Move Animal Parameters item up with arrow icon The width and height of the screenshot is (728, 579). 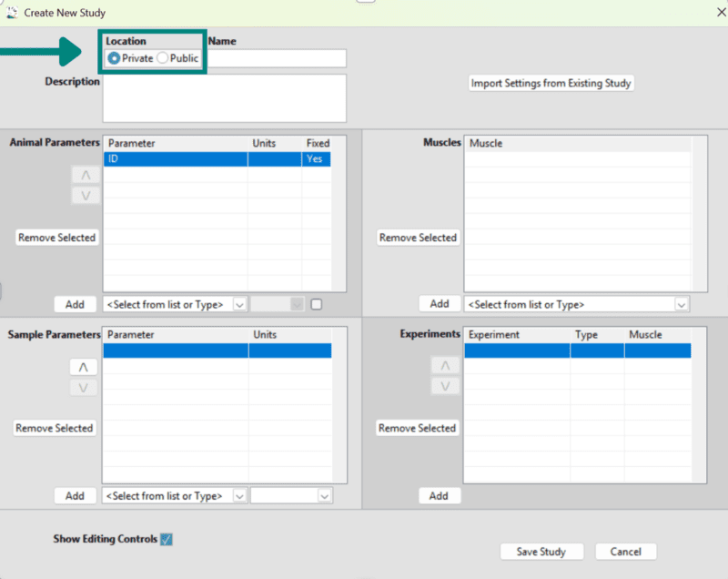[x=84, y=173]
